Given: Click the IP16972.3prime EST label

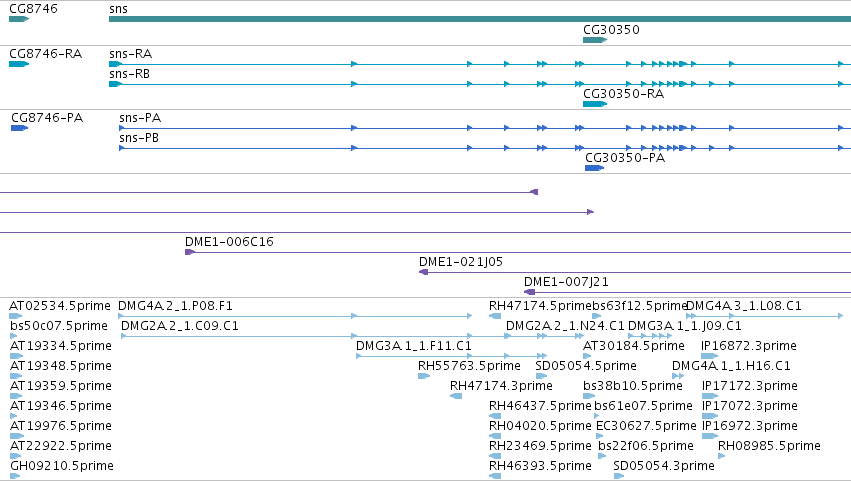Looking at the screenshot, I should click(x=750, y=426).
